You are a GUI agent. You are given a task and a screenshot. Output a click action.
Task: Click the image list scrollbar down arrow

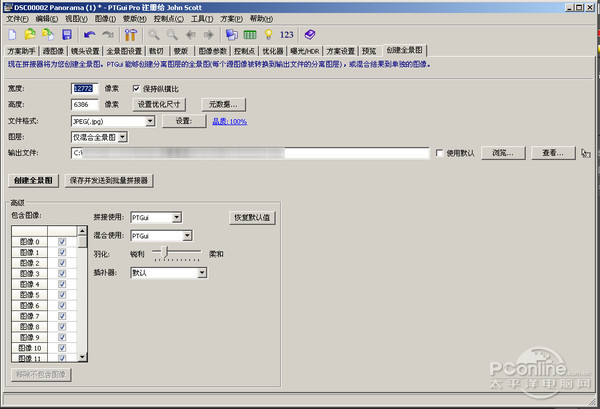click(x=82, y=357)
